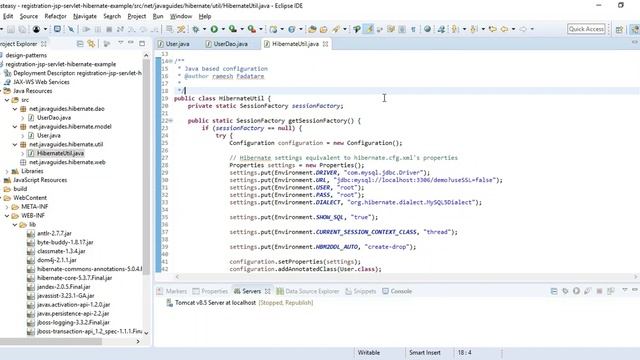Expand the Libraries node
Screen dimensions: 640x360
7,171
